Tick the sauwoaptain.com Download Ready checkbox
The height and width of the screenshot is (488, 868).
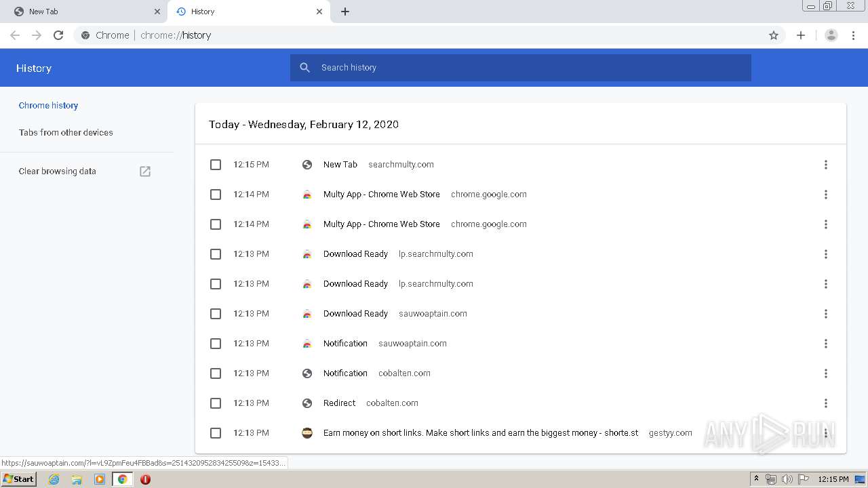(x=216, y=314)
